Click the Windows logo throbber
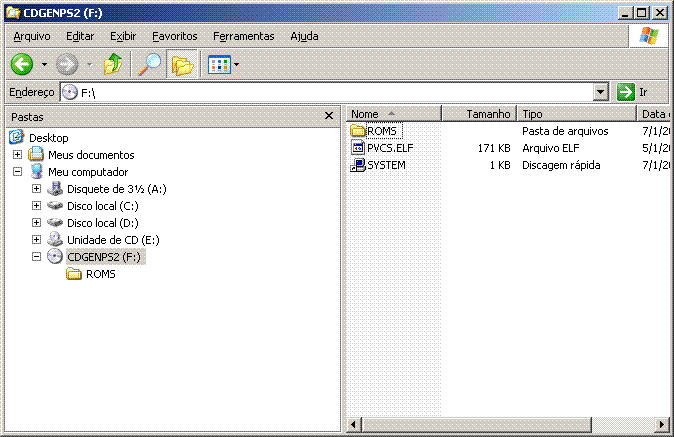Screen dimensions: 674x437 coord(649,36)
